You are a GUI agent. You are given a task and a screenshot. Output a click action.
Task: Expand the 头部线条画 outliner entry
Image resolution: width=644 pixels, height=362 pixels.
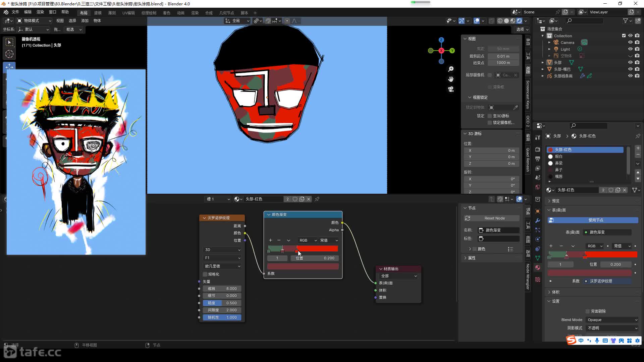click(x=543, y=76)
